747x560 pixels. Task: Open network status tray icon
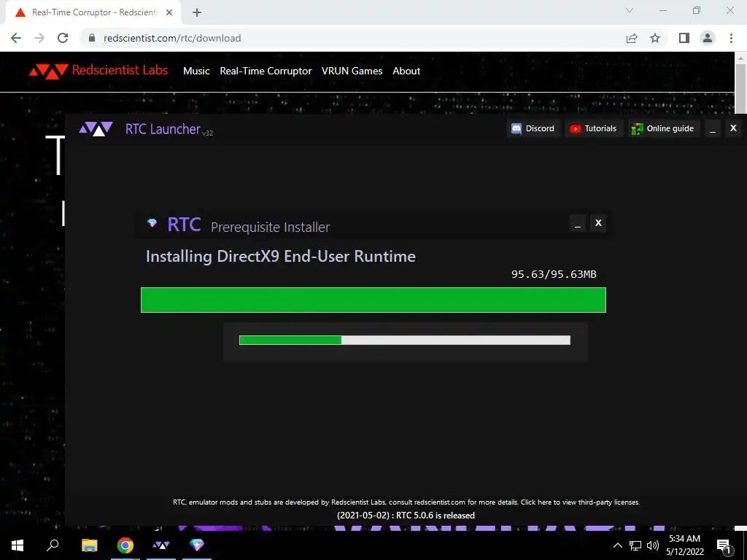(x=635, y=545)
